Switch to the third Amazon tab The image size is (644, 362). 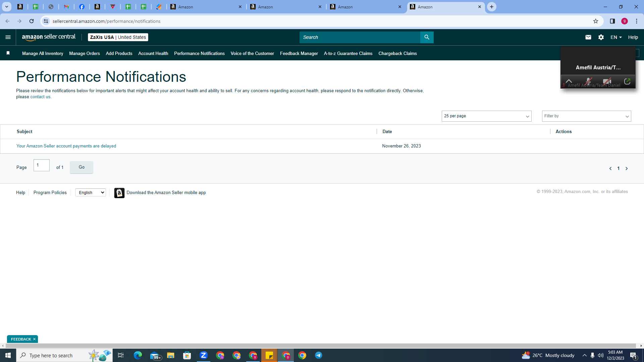tap(366, 7)
